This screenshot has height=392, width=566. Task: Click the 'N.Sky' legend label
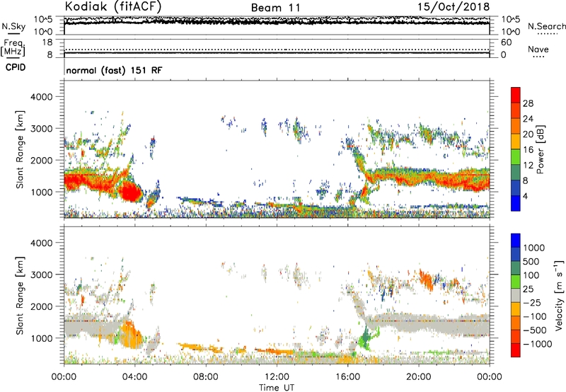pos(13,26)
